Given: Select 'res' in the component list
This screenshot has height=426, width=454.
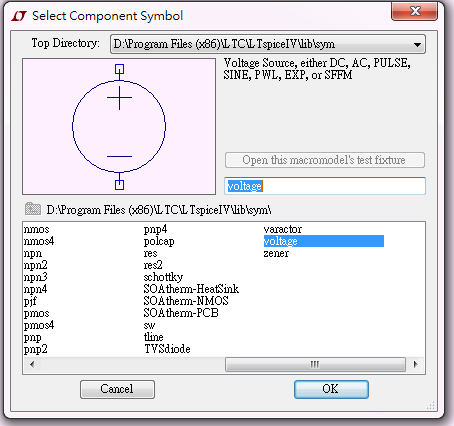Looking at the screenshot, I should click(150, 253).
